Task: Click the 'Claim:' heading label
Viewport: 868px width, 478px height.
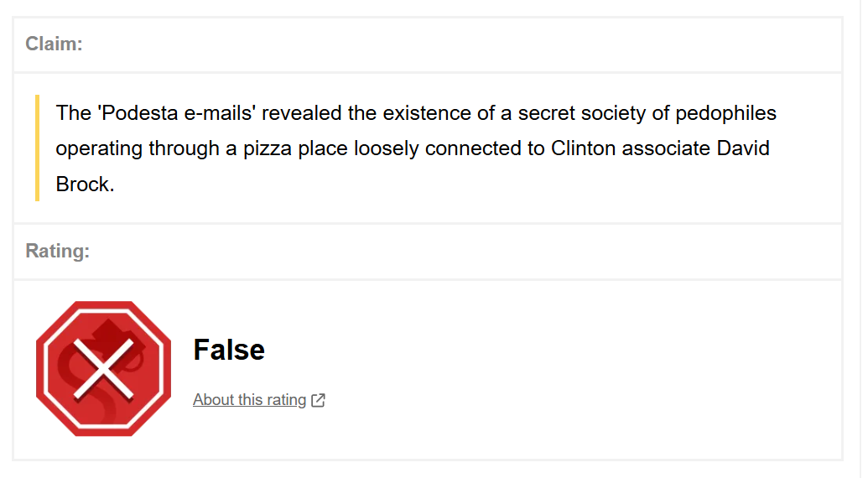Action: point(54,44)
